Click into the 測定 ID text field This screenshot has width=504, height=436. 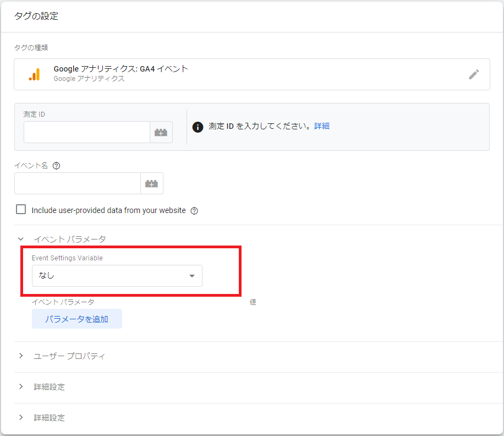86,132
